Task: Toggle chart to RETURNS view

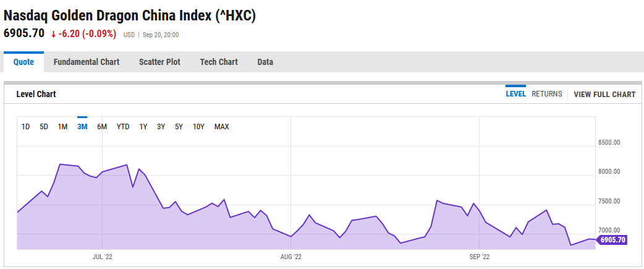Action: [547, 94]
